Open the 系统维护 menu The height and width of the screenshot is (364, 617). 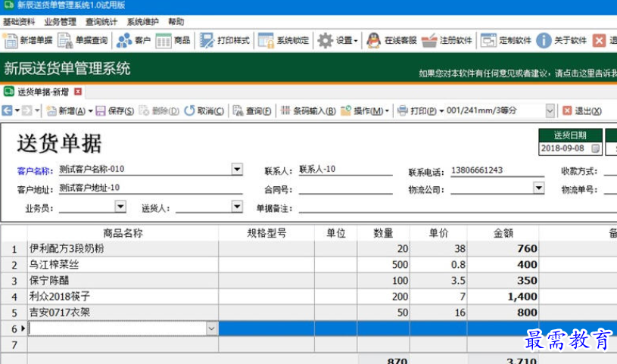pos(143,22)
